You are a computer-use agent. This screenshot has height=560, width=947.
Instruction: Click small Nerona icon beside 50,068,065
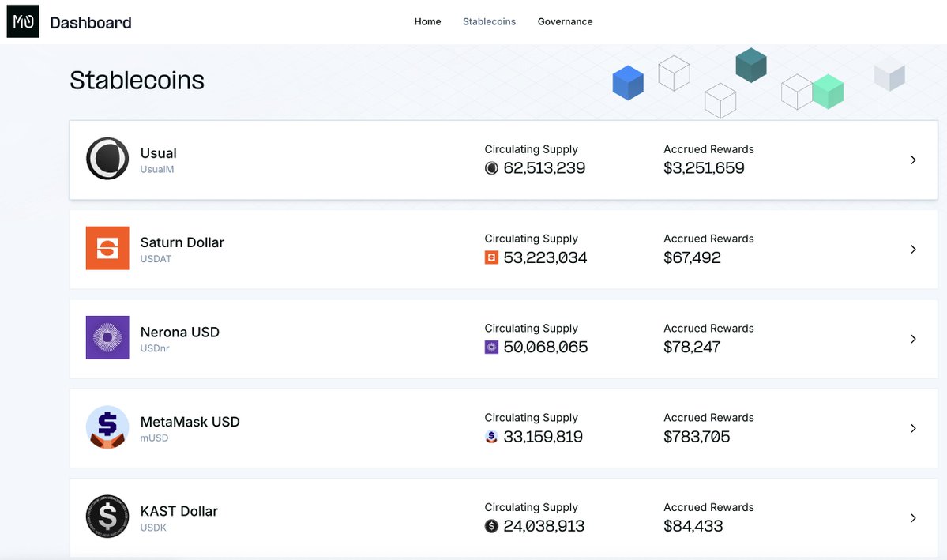point(491,348)
